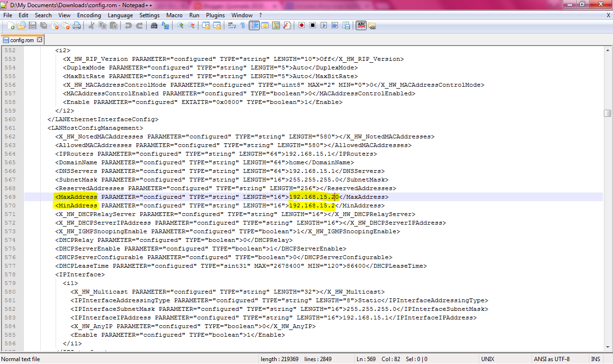Viewport: 613px width, 364px height.
Task: Enable synchronized vertical scrolling
Action: point(205,25)
